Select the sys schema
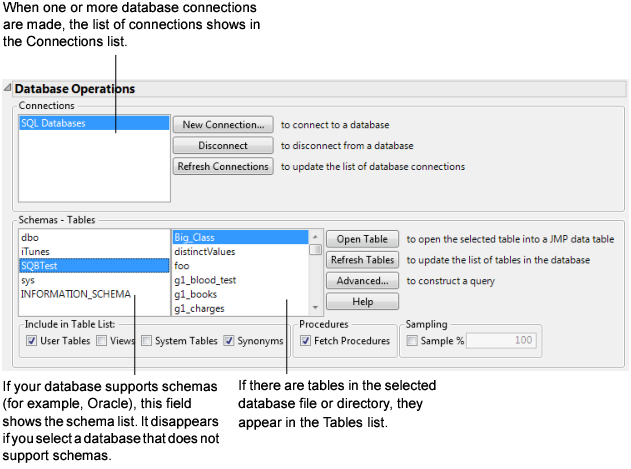 click(x=94, y=280)
